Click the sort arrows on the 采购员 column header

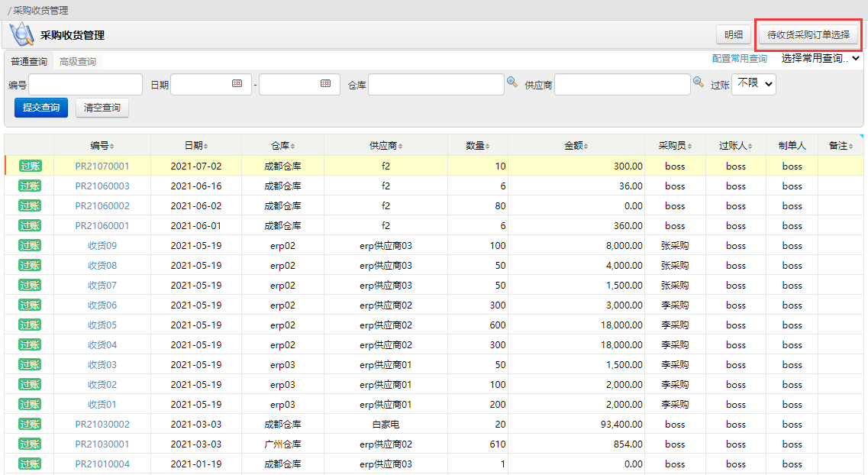tap(689, 146)
